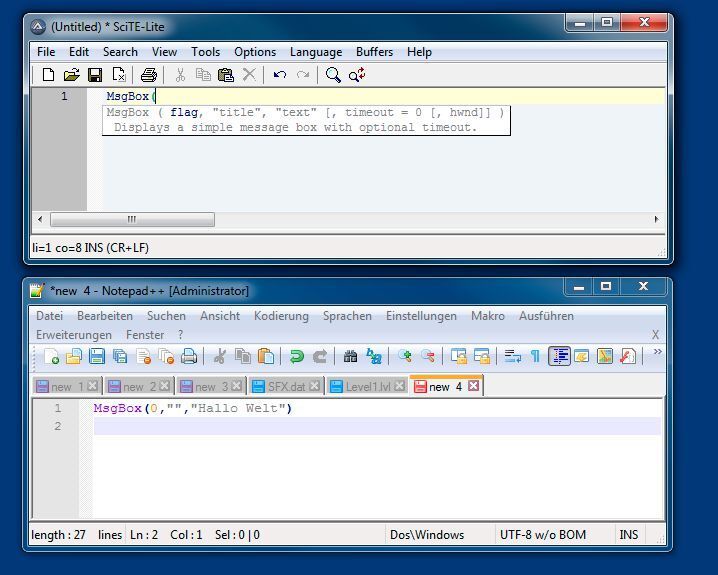Click Find magnifier icon in SciTE toolbar
This screenshot has height=575, width=718.
pos(333,75)
